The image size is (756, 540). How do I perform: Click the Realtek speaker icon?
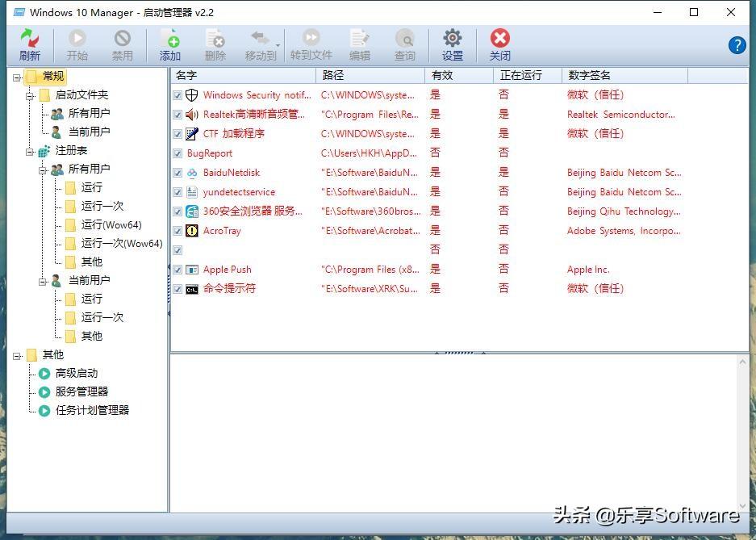(192, 115)
